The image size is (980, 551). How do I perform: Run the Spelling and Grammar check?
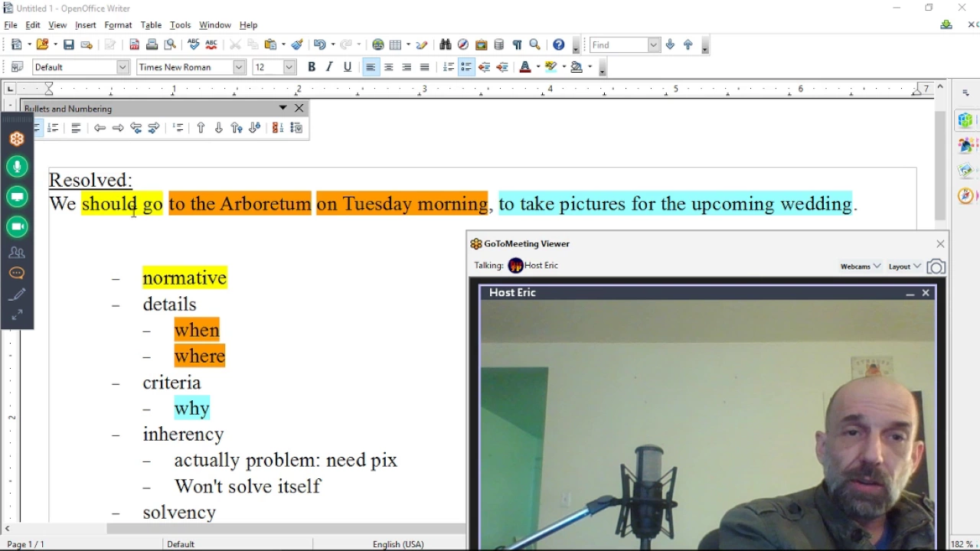tap(193, 45)
